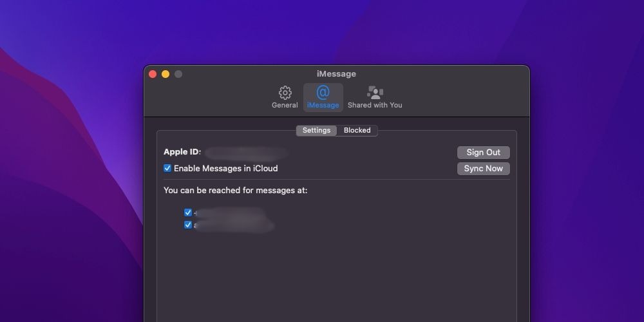This screenshot has width=644, height=322.
Task: Click the iMessage window title
Action: click(336, 74)
